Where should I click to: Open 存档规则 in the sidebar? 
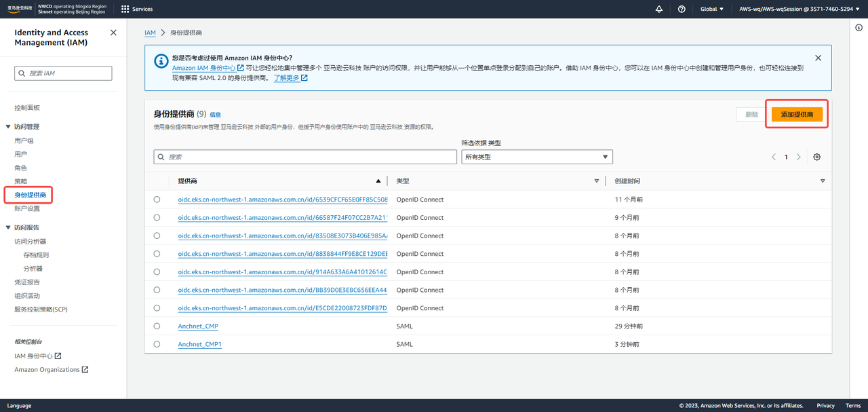point(36,255)
